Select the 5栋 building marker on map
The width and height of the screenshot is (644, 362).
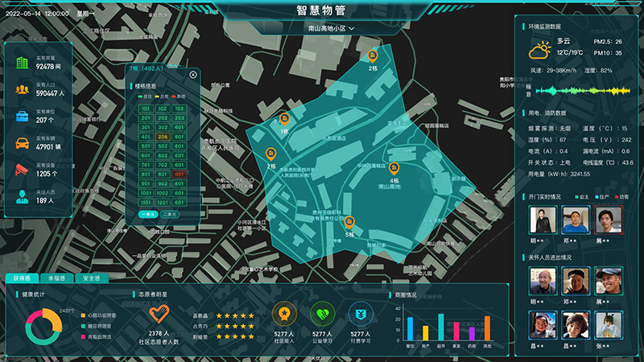pyautogui.click(x=349, y=222)
